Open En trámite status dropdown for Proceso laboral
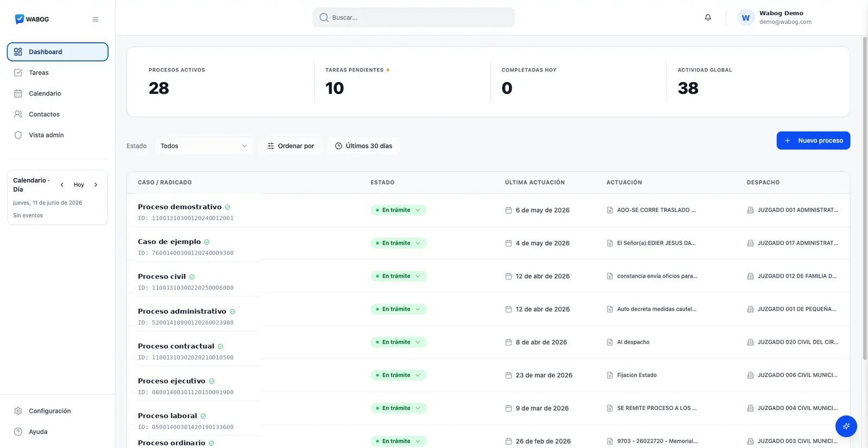Viewport: 868px width, 448px height. 399,408
